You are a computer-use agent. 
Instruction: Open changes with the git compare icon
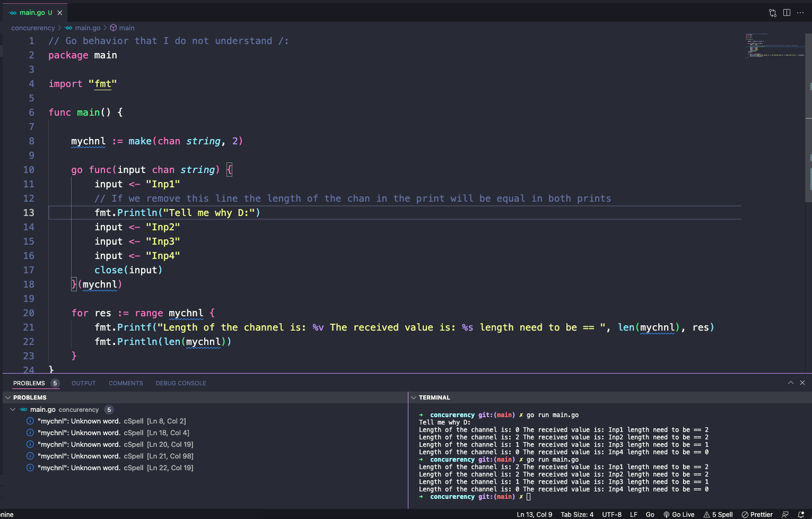tap(773, 13)
